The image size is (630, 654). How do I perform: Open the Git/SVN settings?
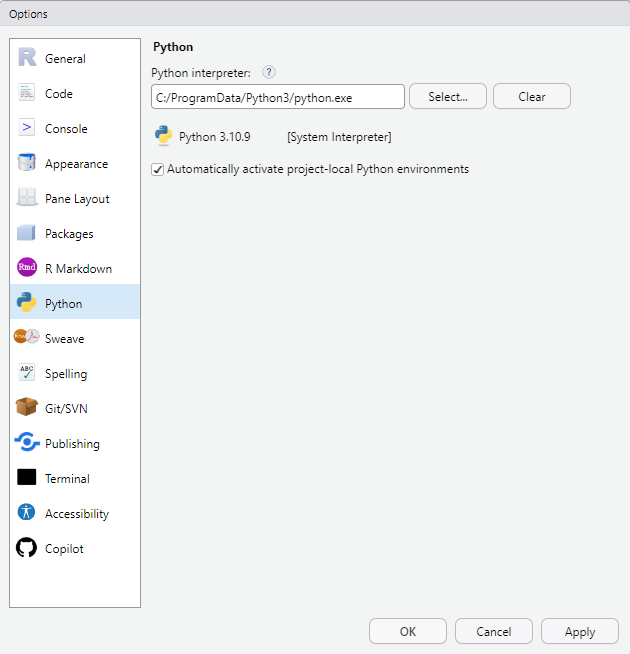75,409
